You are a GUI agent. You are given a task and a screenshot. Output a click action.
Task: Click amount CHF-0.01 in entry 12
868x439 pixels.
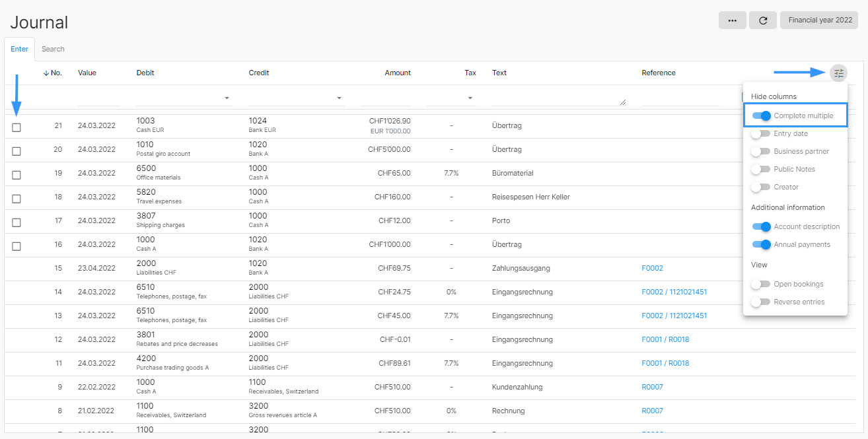(x=395, y=339)
